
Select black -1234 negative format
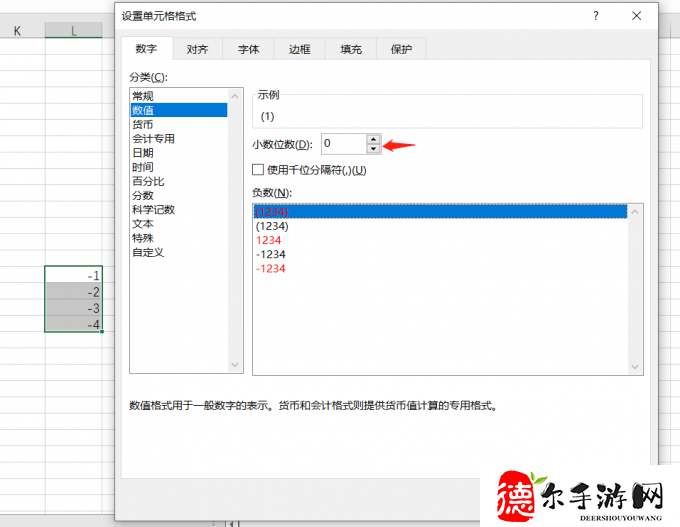pos(440,254)
